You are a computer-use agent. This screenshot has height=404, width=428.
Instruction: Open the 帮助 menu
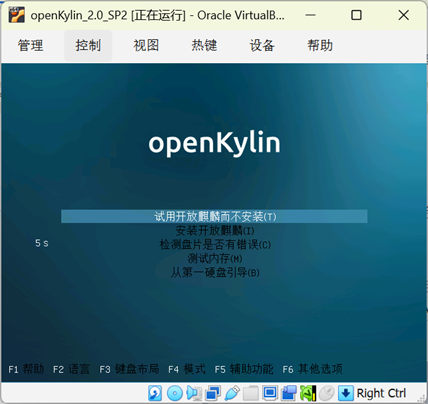[320, 45]
